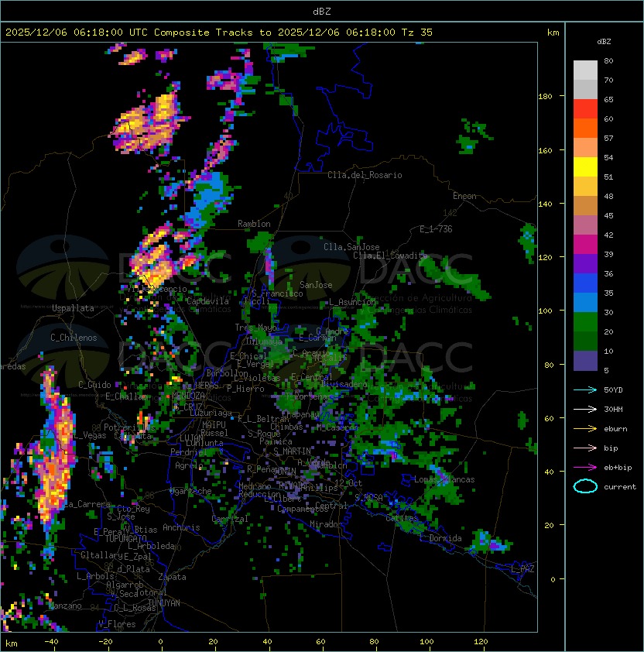
Task: Click the '180' tick on the vertical km axis
Action: [x=545, y=97]
